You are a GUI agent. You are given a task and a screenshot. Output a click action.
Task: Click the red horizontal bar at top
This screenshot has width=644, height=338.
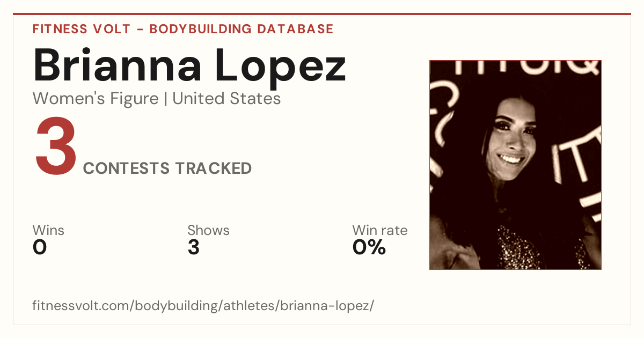pyautogui.click(x=322, y=14)
